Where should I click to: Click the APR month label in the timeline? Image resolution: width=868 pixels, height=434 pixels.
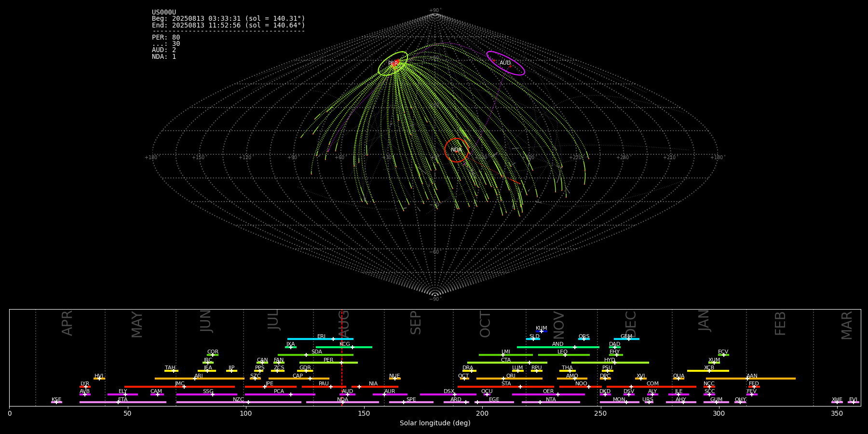coord(67,323)
